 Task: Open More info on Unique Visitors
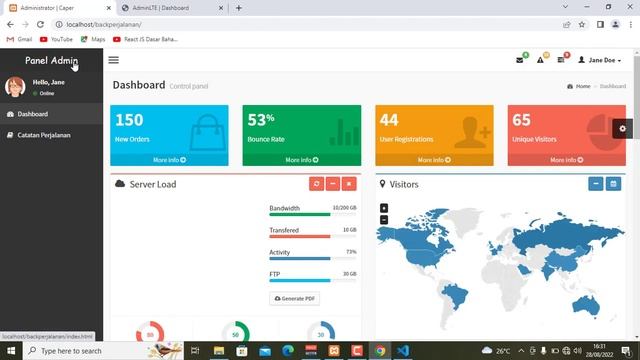(567, 160)
